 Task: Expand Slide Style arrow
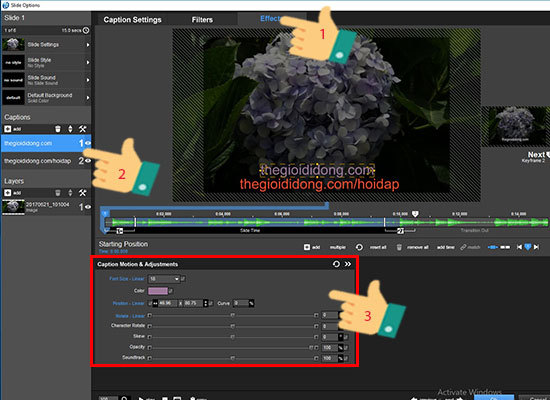coord(88,62)
